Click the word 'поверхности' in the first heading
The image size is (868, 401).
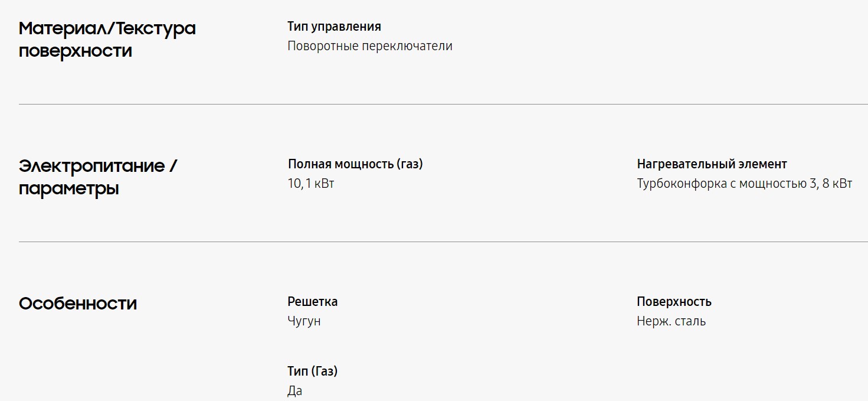coord(75,51)
